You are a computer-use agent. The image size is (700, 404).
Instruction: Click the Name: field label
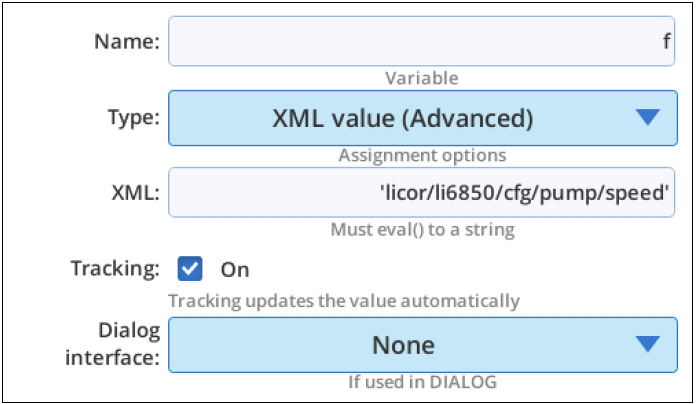point(127,42)
